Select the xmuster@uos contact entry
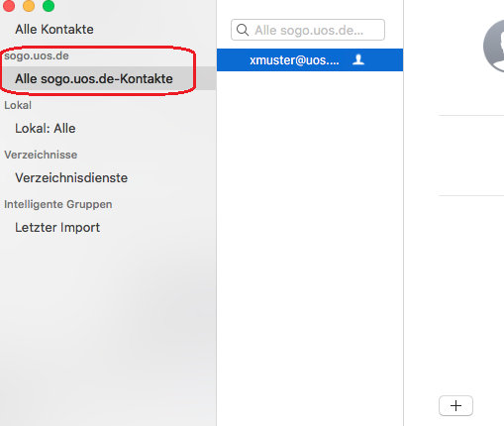Viewport: 504px width, 426px height. [310, 59]
